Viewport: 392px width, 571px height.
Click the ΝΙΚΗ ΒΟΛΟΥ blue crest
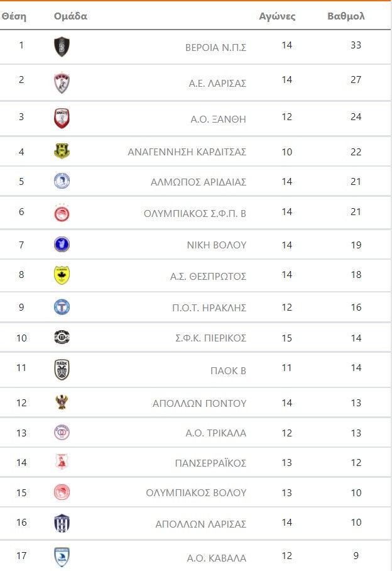(62, 244)
